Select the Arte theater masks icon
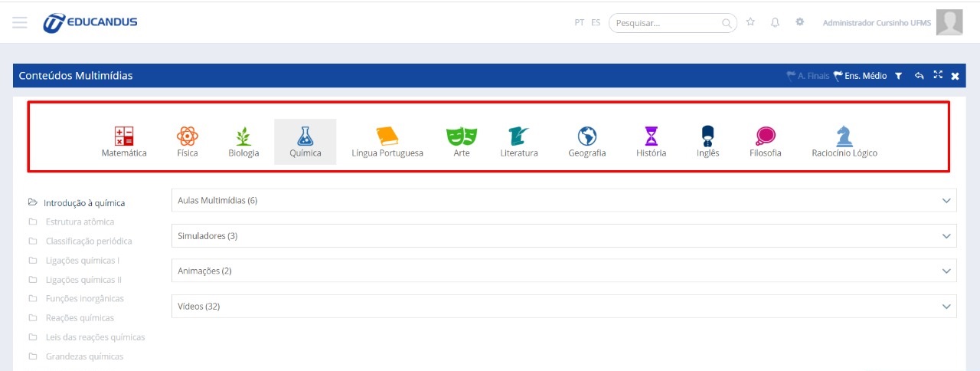 (462, 136)
